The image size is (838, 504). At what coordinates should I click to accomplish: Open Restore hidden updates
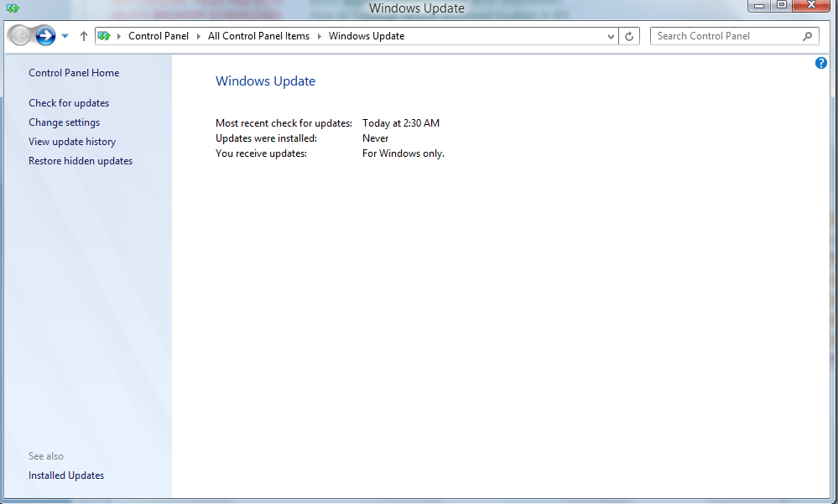[81, 161]
